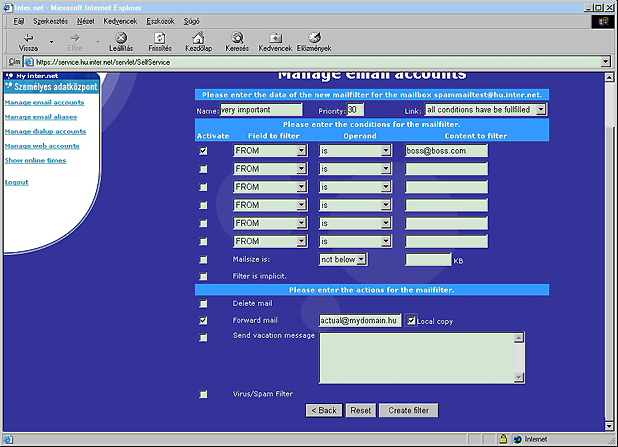Screen dimensions: 618x447
Task: Click the Személyes adatközpont header
Action: 52,87
